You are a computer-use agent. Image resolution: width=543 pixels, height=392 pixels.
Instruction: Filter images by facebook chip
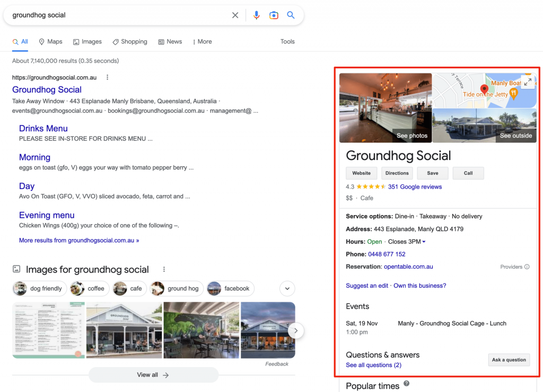230,289
